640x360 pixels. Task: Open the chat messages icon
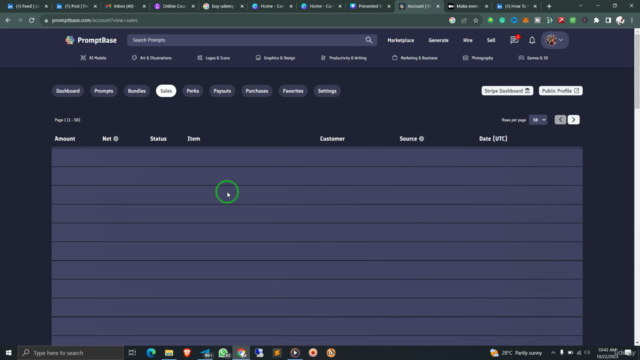point(514,40)
